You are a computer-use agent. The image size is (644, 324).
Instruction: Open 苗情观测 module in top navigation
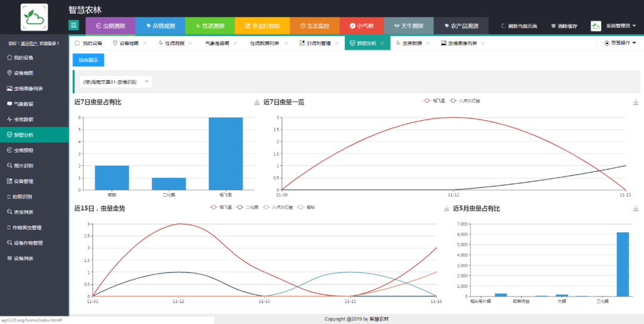[x=160, y=26]
